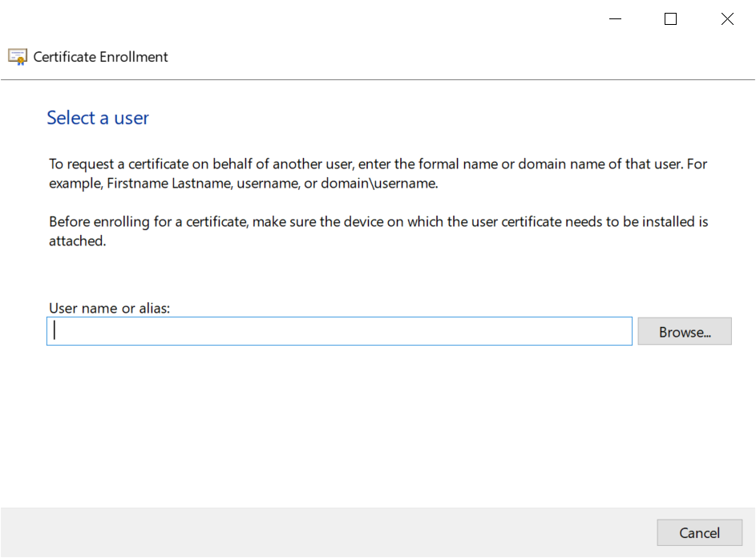This screenshot has width=756, height=558.
Task: Minimize the Certificate Enrollment window
Action: 615,19
